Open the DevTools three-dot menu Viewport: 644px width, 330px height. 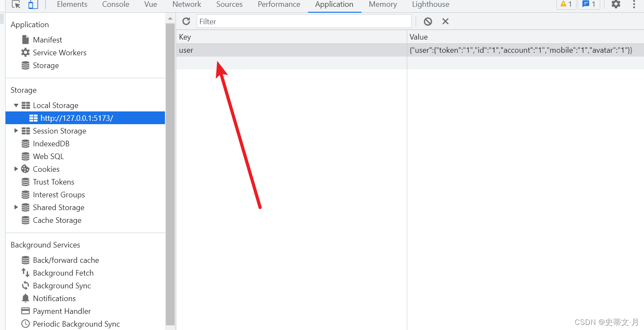pos(634,4)
